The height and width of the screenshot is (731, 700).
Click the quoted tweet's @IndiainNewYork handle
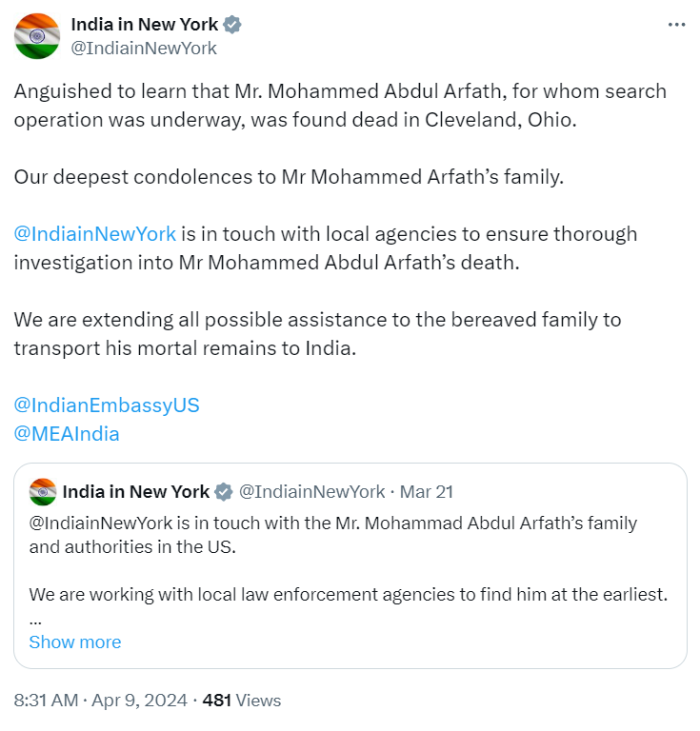coord(312,492)
